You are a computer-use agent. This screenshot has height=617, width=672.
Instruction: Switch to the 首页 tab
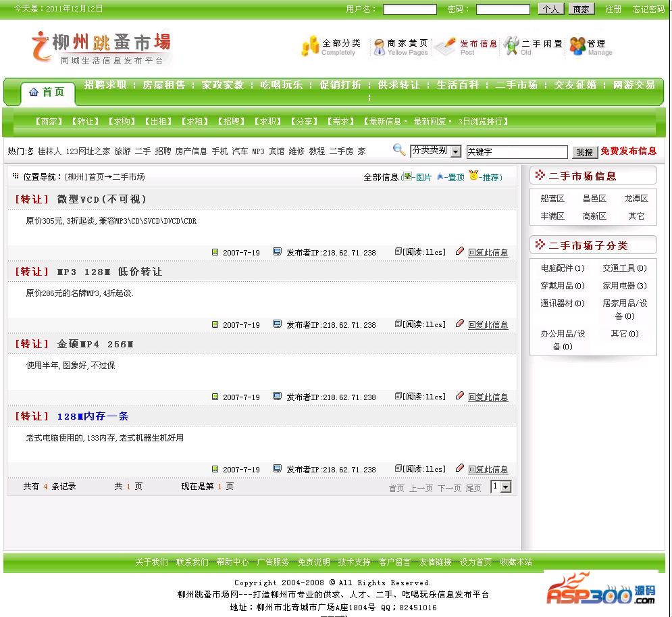(x=47, y=92)
